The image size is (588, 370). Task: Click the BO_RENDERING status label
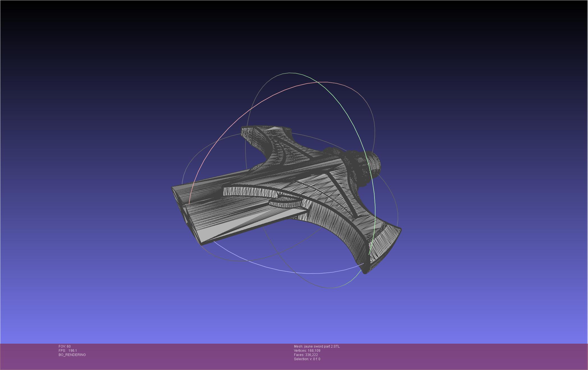pyautogui.click(x=72, y=355)
